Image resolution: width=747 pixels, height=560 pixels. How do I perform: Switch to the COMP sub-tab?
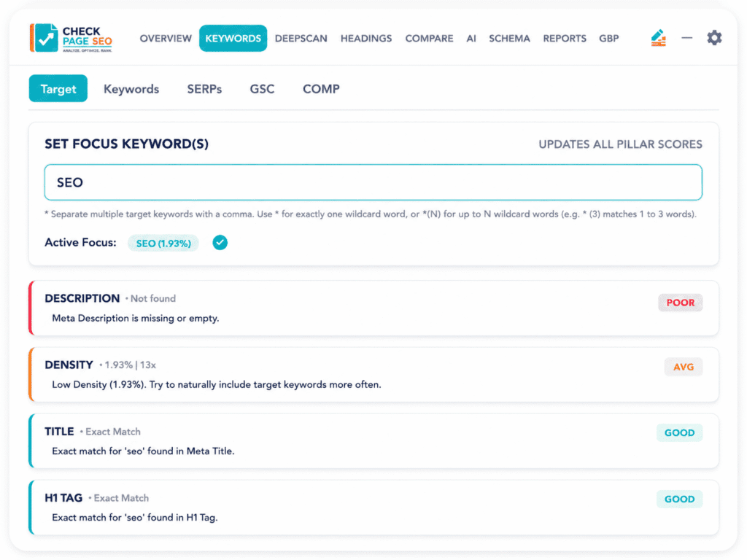321,89
